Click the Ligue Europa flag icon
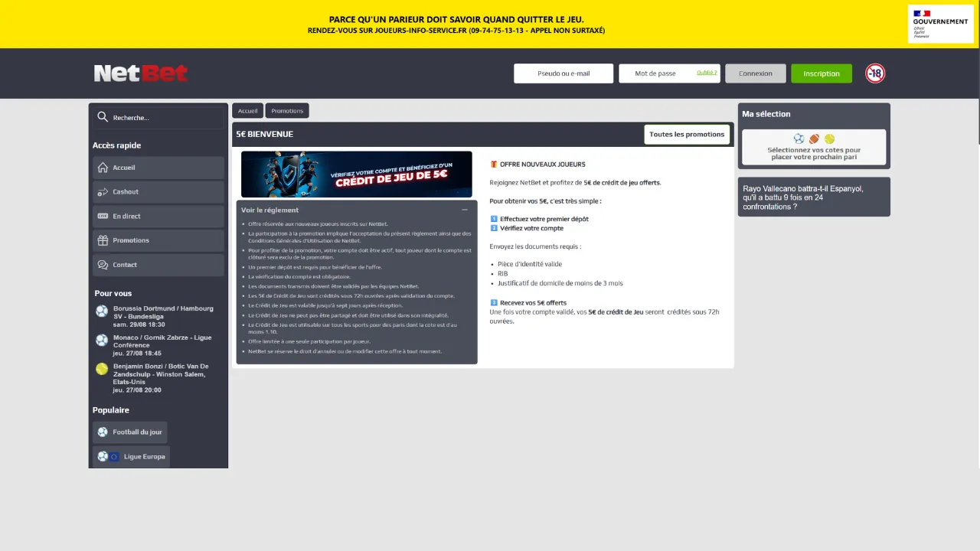The image size is (980, 551). point(114,457)
